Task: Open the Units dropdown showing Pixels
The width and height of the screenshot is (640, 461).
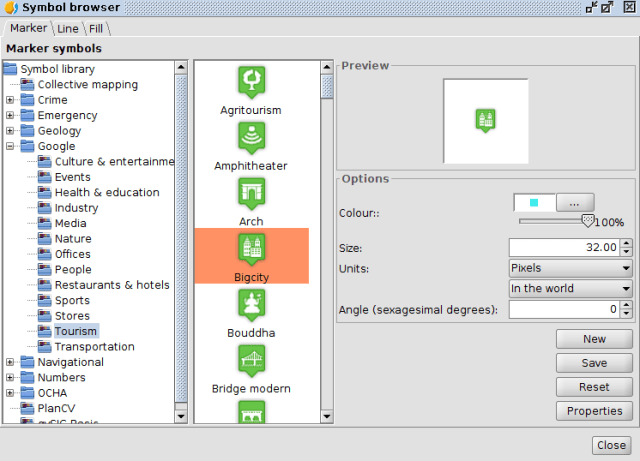Action: click(570, 268)
